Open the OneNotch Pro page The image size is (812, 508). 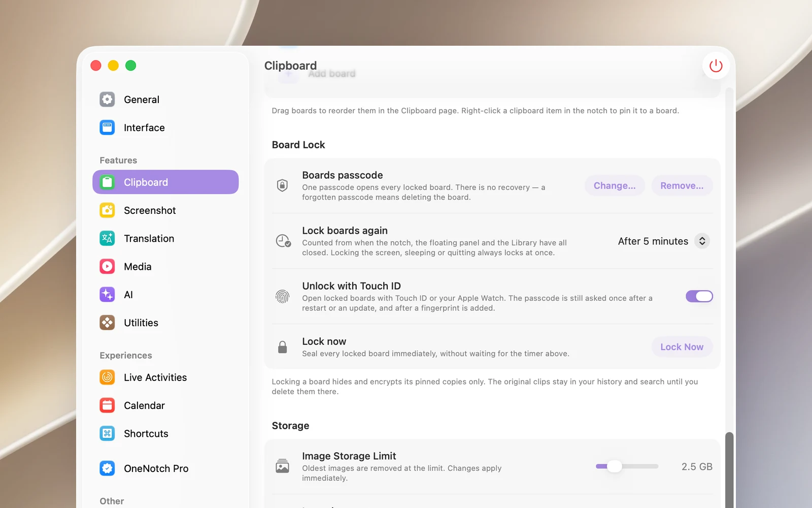(x=165, y=468)
